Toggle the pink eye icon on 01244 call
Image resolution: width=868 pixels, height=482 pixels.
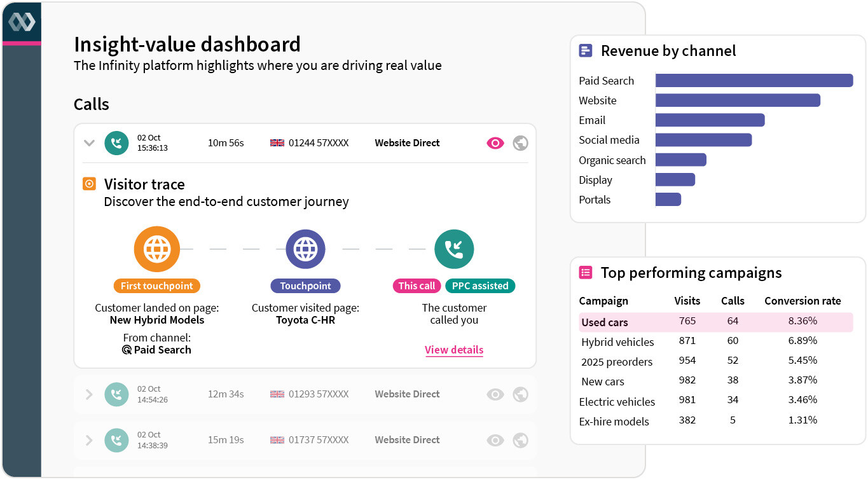pos(495,143)
